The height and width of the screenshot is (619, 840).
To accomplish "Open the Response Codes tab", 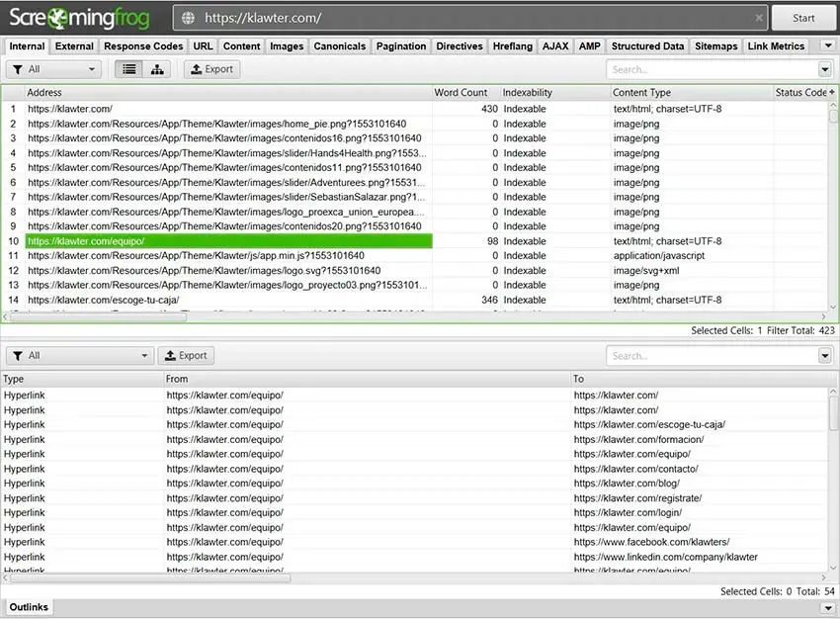I will click(x=143, y=45).
